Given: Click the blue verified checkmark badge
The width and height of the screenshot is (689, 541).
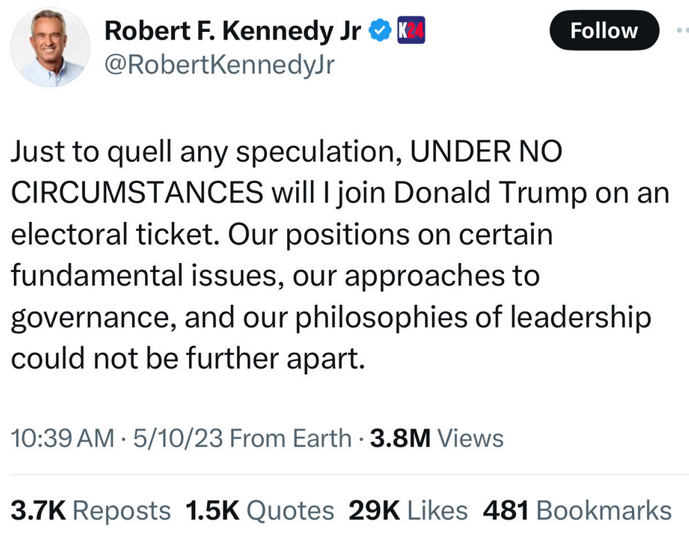Looking at the screenshot, I should [x=380, y=32].
